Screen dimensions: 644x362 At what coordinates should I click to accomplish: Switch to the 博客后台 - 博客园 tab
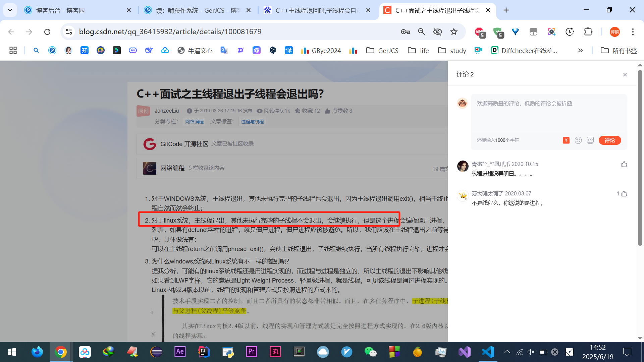pyautogui.click(x=60, y=10)
